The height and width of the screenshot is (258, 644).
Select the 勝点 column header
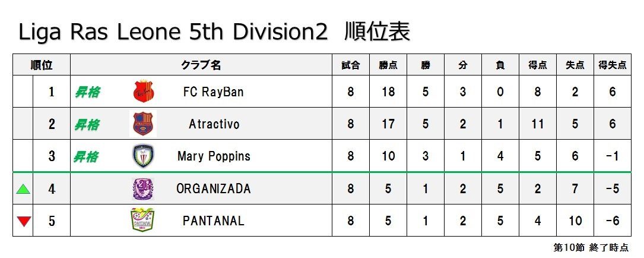click(388, 65)
